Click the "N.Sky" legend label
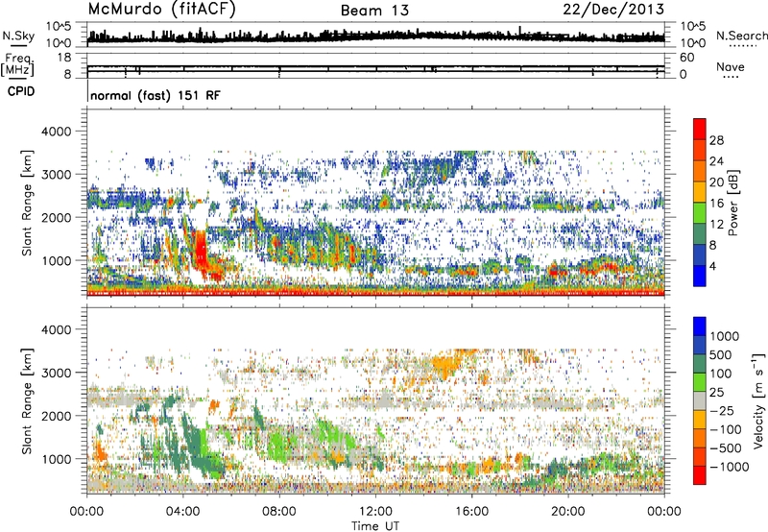Viewport: 768px width, 532px height. pos(18,36)
